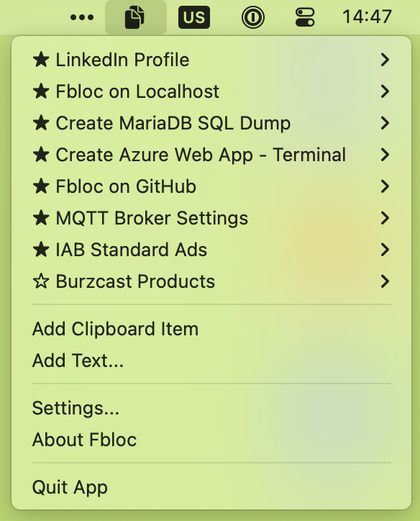
Task: Click the three-dots overflow icon
Action: (x=82, y=17)
